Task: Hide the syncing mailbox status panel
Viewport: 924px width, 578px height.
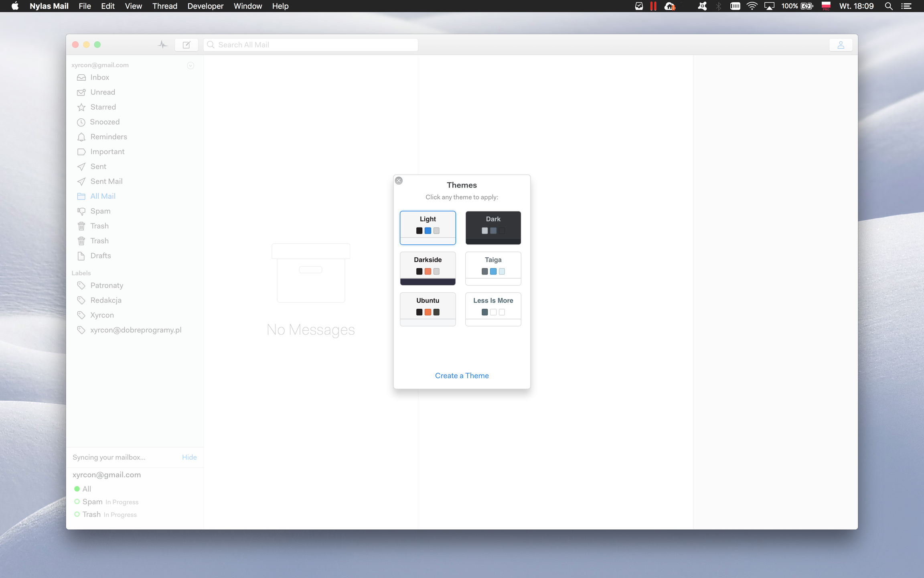Action: 189,457
